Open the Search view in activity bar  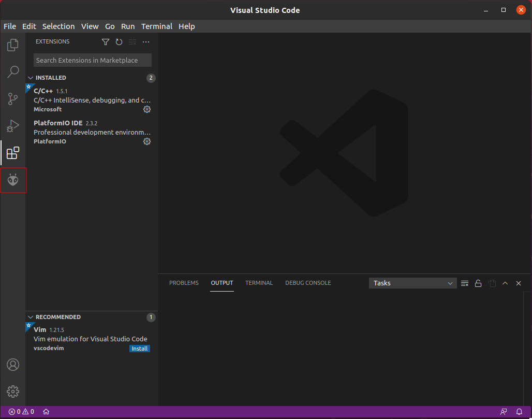[x=13, y=71]
